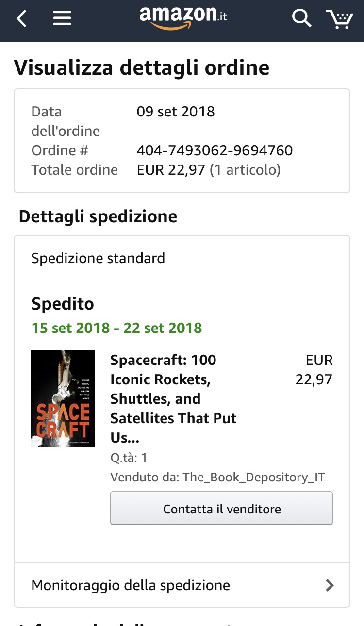The image size is (364, 626).
Task: Tap the order date 09 set 2018
Action: 176,112
